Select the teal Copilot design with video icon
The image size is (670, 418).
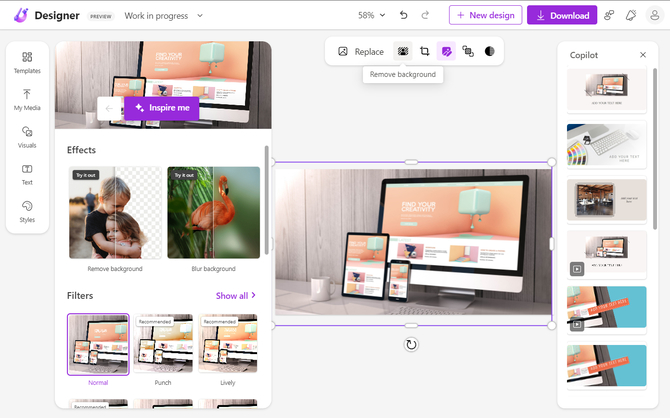606,309
